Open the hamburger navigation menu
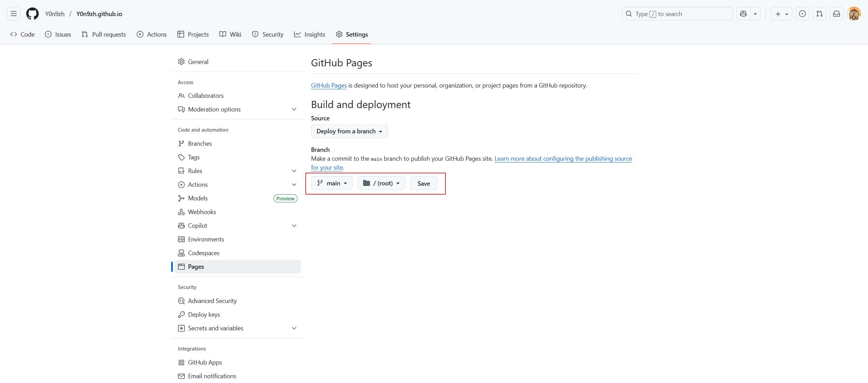868x383 pixels. click(14, 14)
